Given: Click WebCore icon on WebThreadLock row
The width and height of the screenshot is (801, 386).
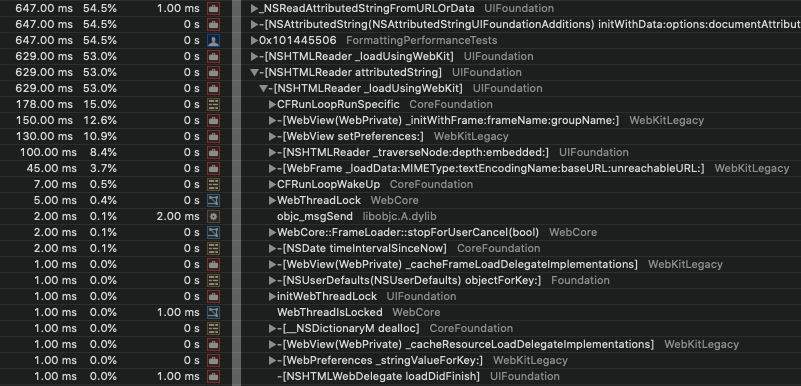Looking at the screenshot, I should tap(214, 200).
